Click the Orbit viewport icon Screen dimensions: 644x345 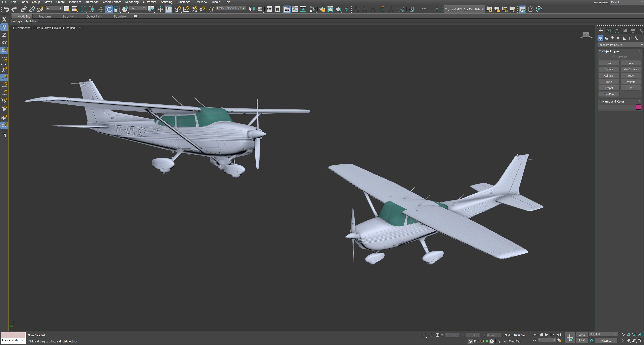(x=634, y=340)
